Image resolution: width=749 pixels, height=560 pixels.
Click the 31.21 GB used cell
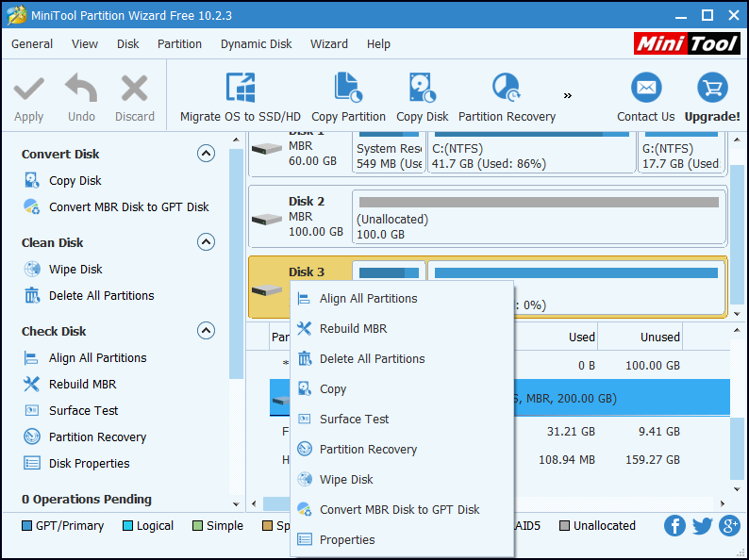(x=571, y=432)
